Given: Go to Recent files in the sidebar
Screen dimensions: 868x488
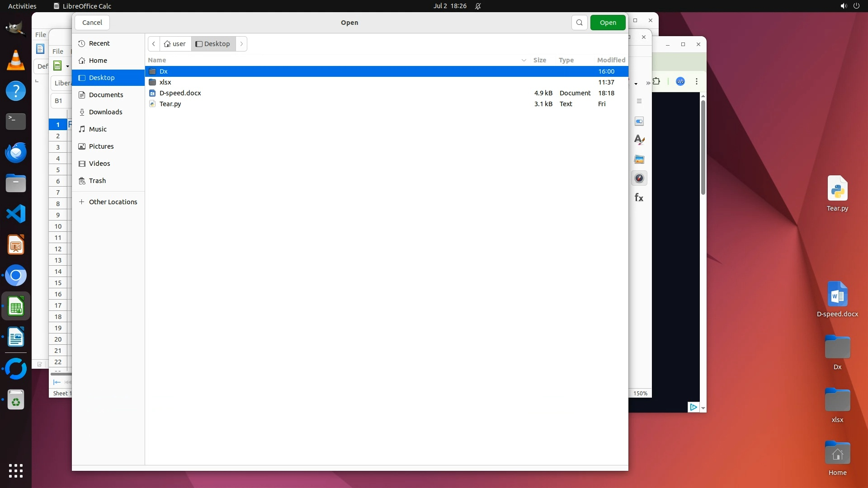Looking at the screenshot, I should tap(99, 43).
